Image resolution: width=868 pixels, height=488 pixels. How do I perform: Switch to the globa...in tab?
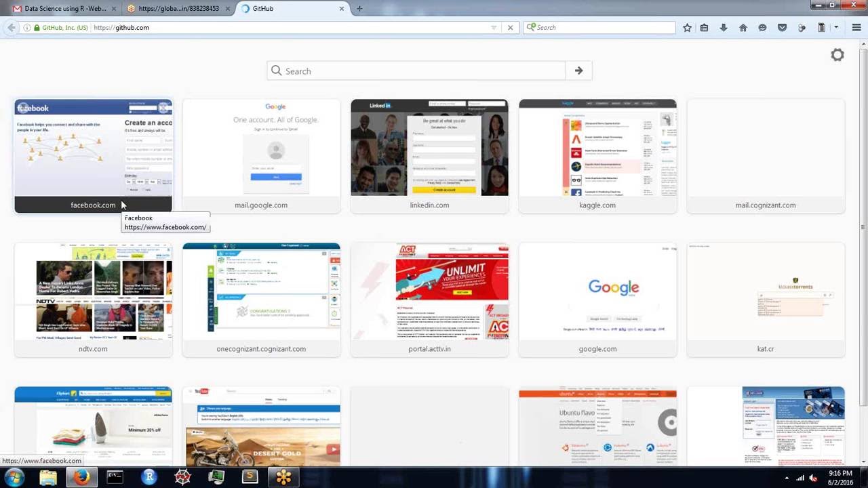coord(178,9)
